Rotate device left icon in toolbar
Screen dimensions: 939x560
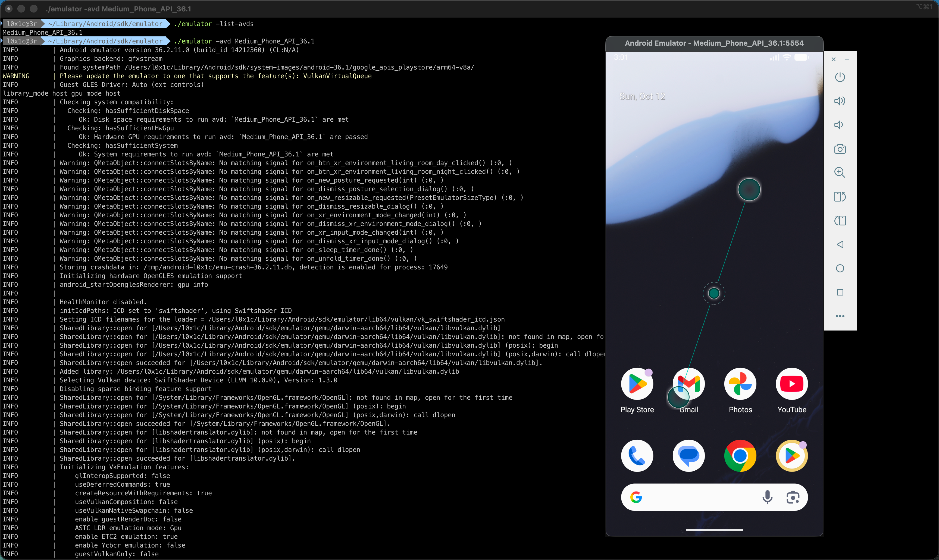click(x=839, y=197)
